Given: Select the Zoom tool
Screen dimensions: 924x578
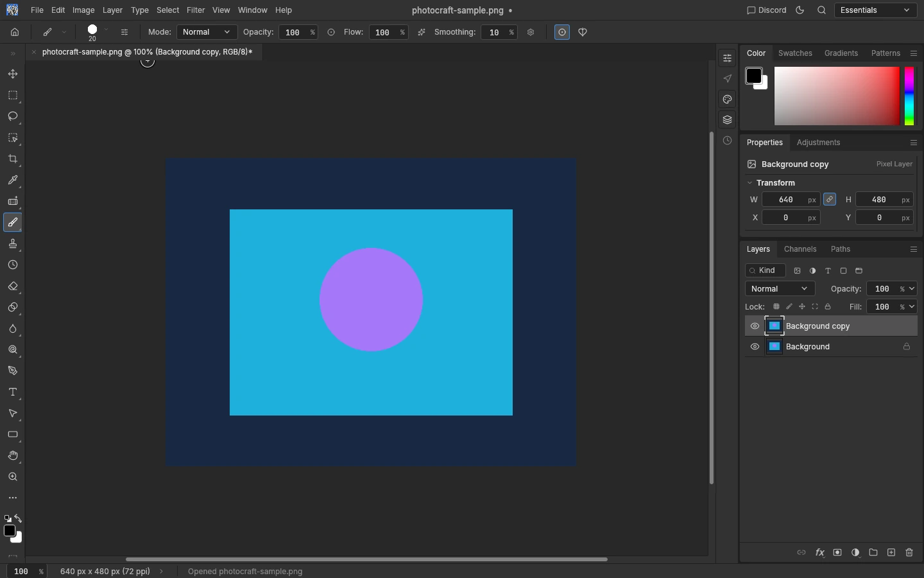Looking at the screenshot, I should [x=13, y=477].
